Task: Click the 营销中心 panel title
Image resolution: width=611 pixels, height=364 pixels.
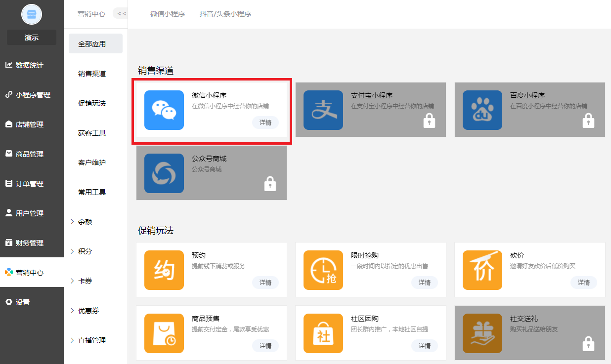Action: point(91,14)
